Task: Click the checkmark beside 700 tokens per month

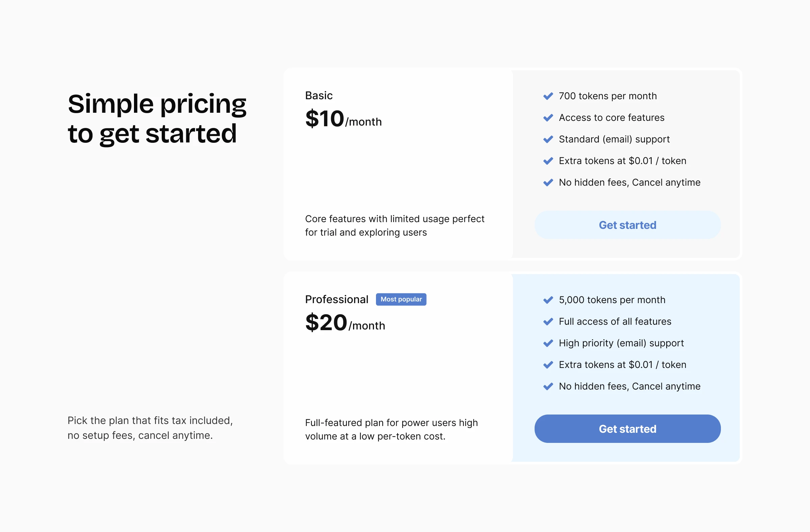Action: 548,96
